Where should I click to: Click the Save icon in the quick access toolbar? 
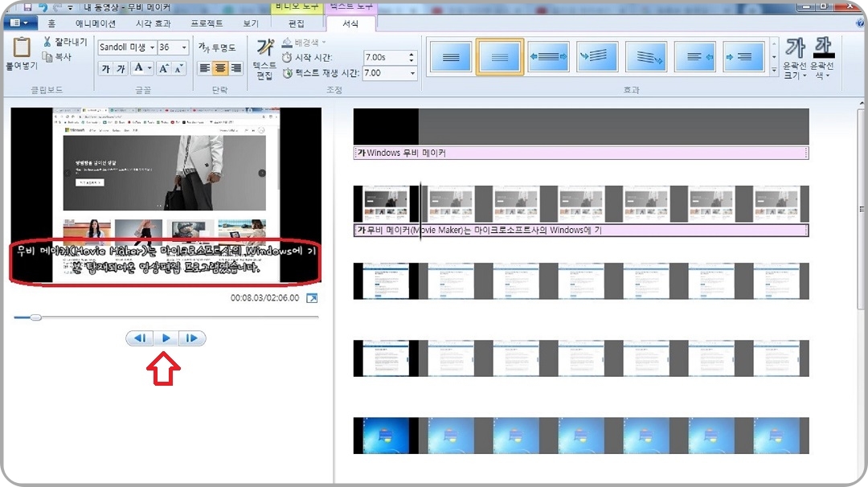pos(27,7)
